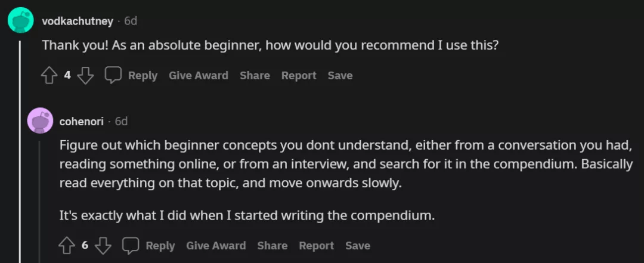644x263 pixels.
Task: Upvote vodkachutney's comment
Action: pyautogui.click(x=49, y=76)
